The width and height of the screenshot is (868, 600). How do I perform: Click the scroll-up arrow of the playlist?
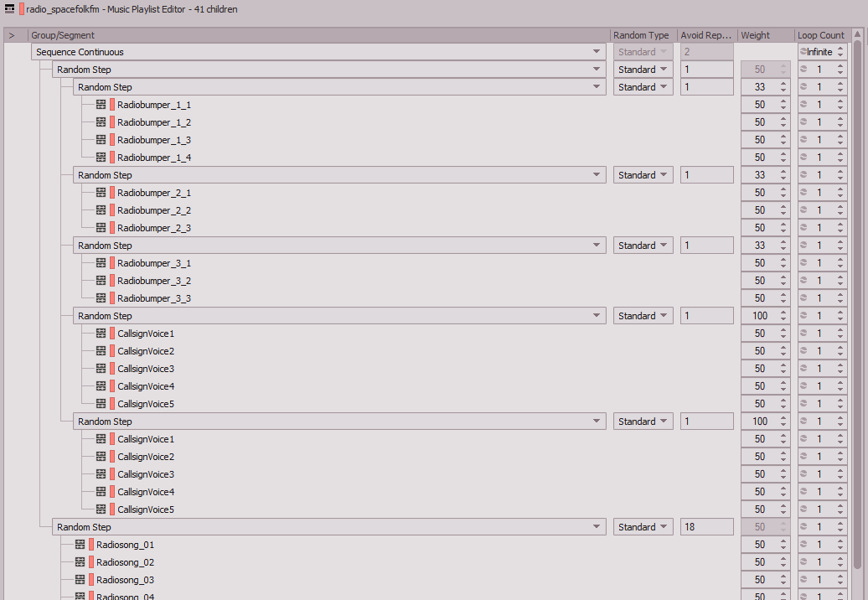click(858, 34)
